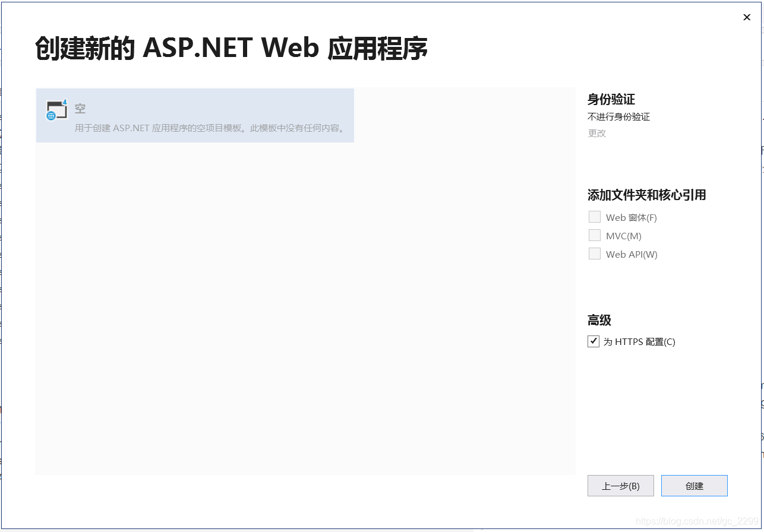Image resolution: width=764 pixels, height=532 pixels.
Task: Select the template description starting 用于创建 ASP.NET
Action: point(211,128)
